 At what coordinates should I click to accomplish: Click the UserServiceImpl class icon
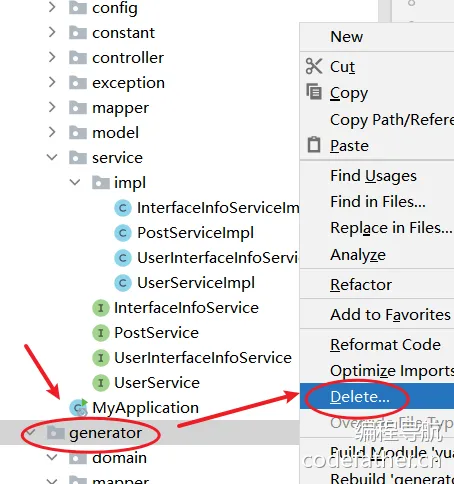click(123, 283)
